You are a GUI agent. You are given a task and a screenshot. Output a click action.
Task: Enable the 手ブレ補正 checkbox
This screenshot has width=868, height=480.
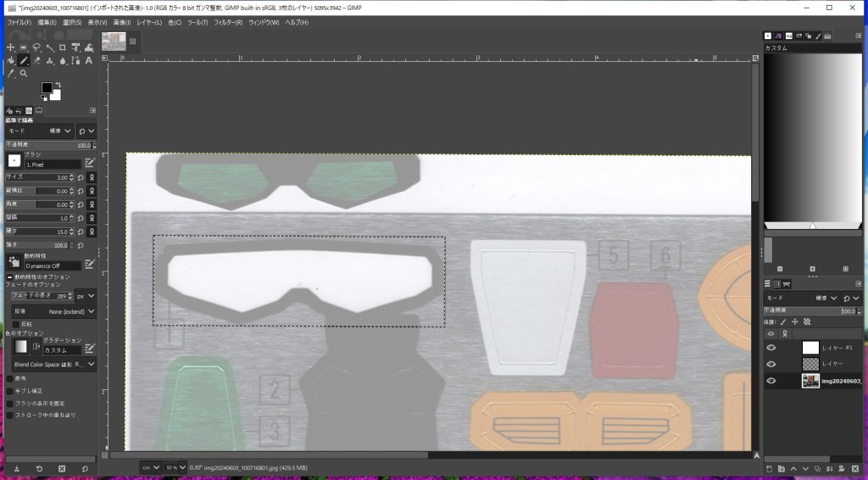coord(10,391)
